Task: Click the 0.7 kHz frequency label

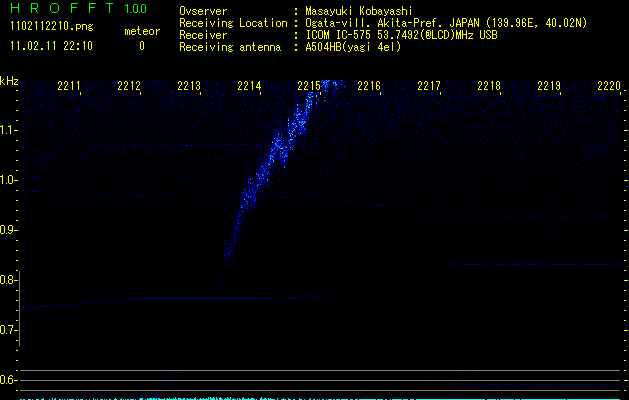Action: coord(8,330)
